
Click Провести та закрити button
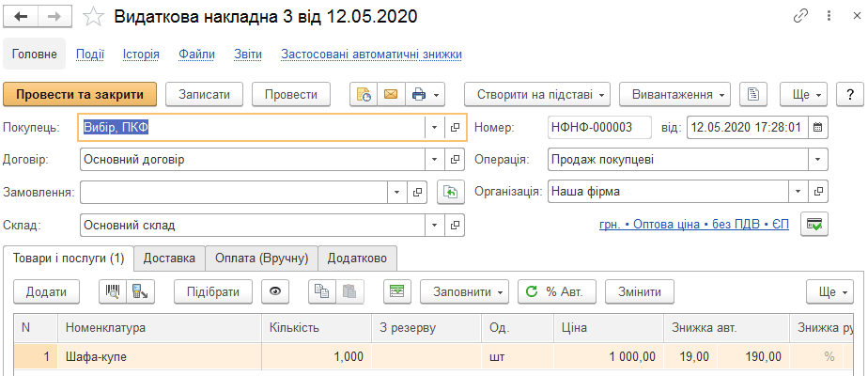click(80, 95)
